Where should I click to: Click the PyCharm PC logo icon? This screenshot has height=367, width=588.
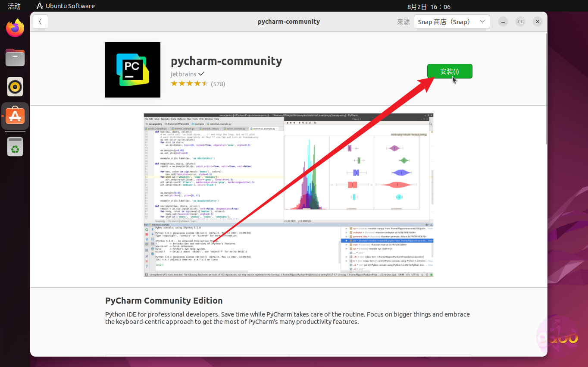point(133,70)
